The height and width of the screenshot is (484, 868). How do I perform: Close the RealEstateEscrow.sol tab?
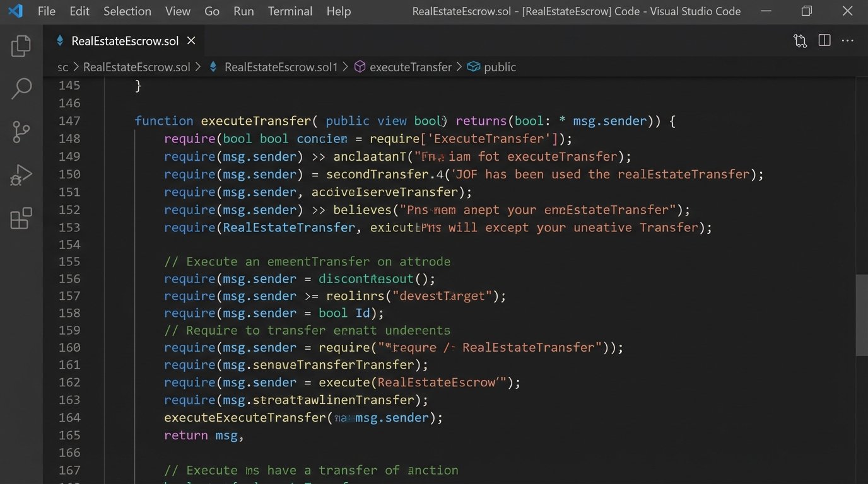(191, 41)
